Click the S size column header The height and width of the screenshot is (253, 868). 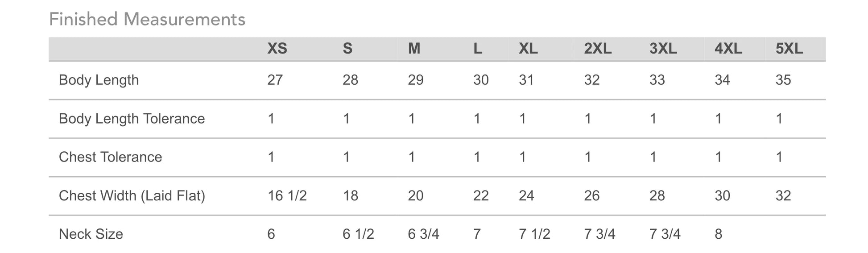pos(347,48)
